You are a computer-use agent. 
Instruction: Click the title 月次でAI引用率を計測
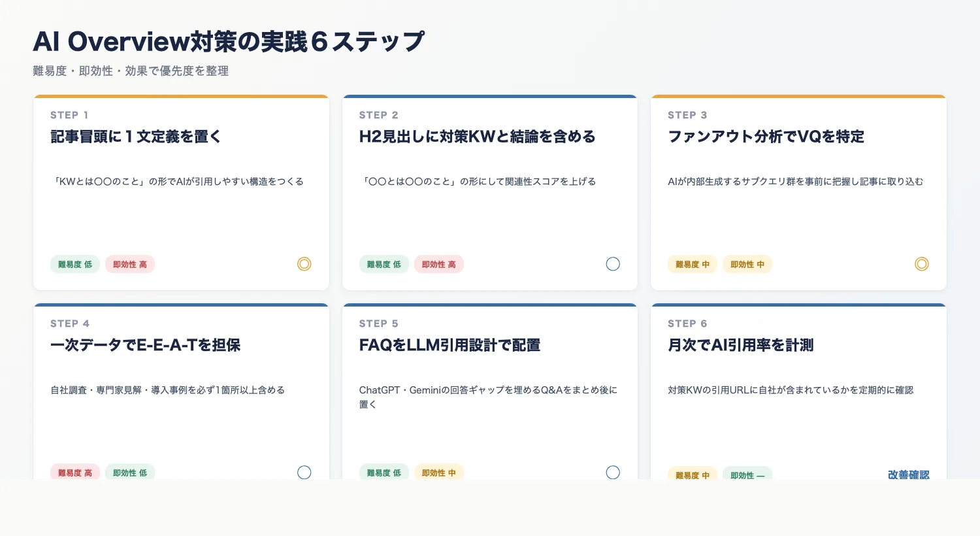(x=741, y=345)
